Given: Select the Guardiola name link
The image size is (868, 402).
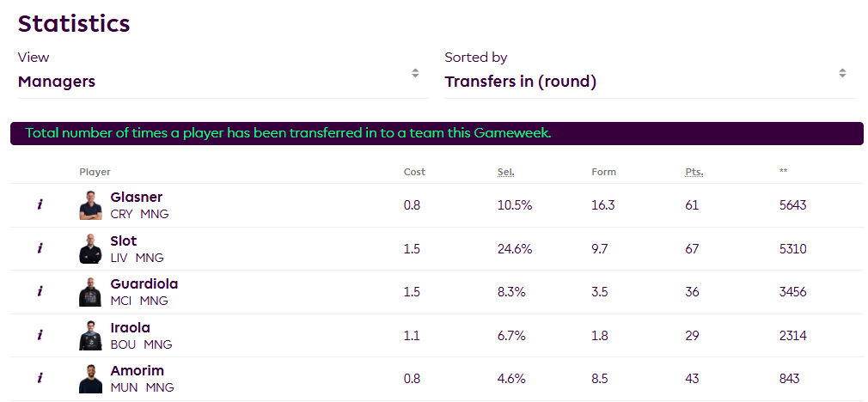Looking at the screenshot, I should tap(144, 284).
